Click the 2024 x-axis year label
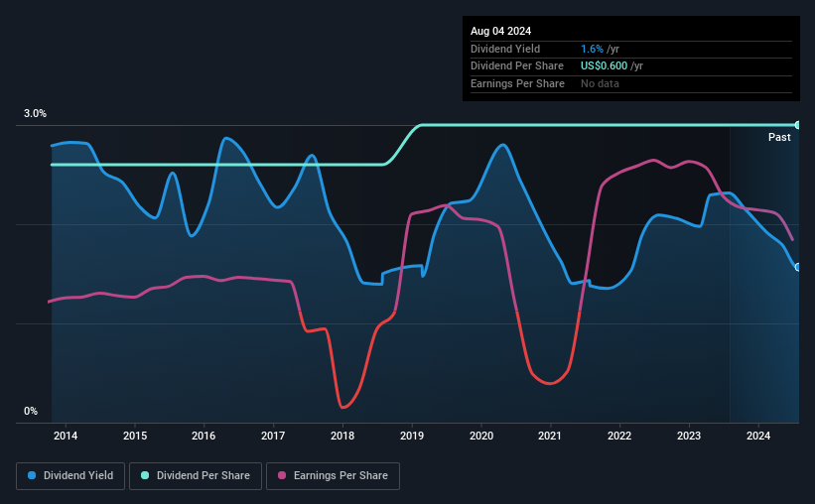The height and width of the screenshot is (504, 815). [758, 436]
